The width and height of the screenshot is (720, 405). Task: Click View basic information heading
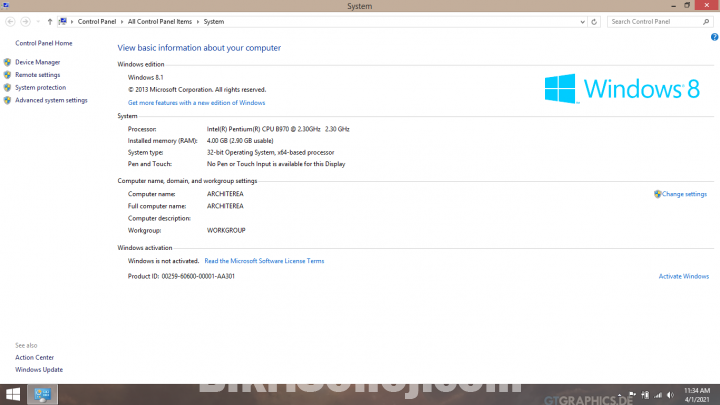(199, 48)
